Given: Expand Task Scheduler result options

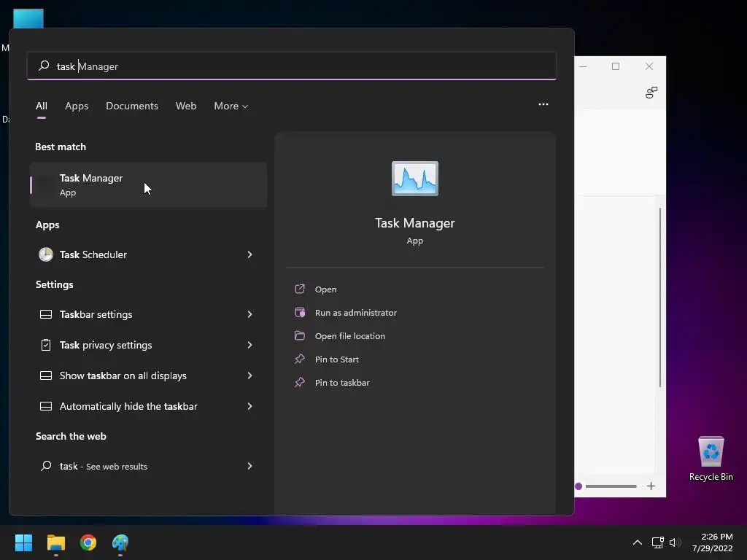Looking at the screenshot, I should click(249, 254).
